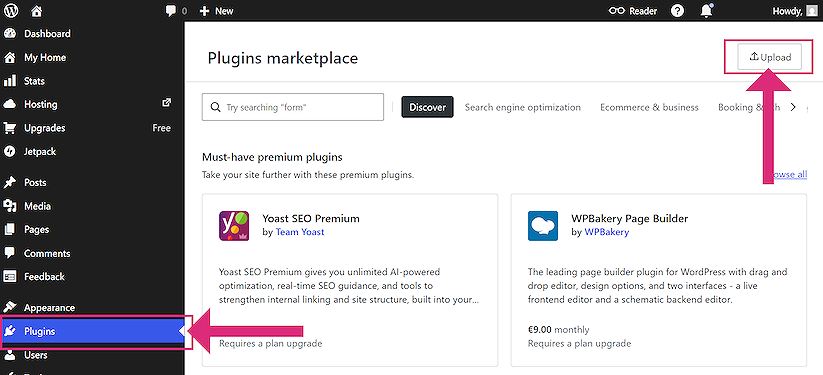Switch to Search engine optimization category
This screenshot has width=823, height=375.
[x=523, y=107]
